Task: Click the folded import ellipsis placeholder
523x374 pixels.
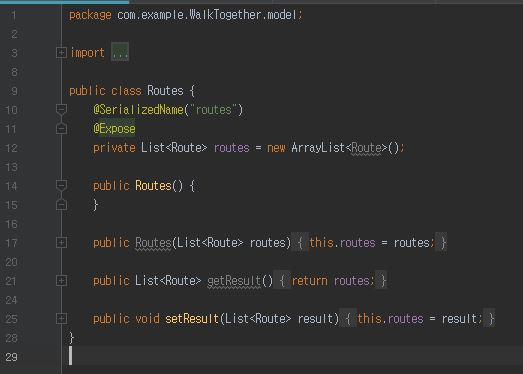Action: coord(120,52)
